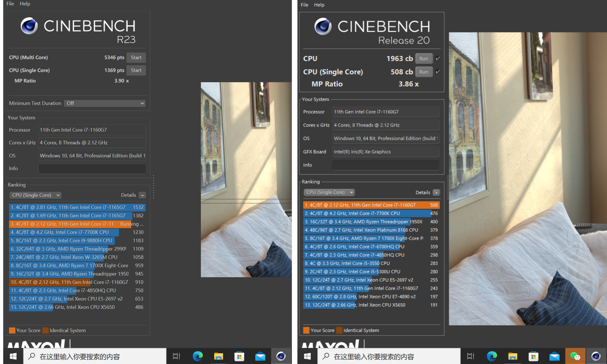Select the orange Running row in R23 ranking

click(x=77, y=224)
